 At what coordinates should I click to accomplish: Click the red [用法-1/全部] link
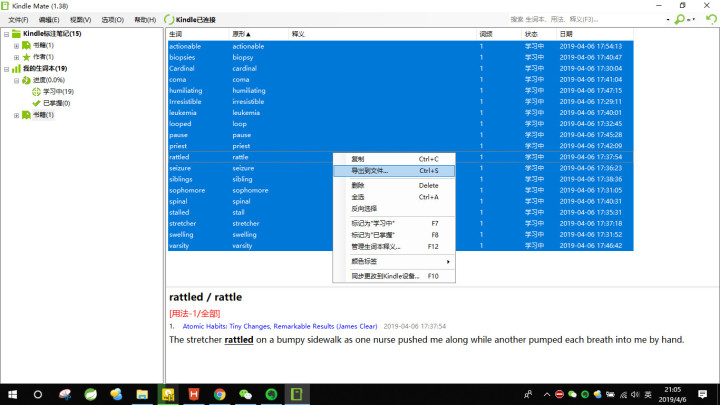click(x=195, y=314)
